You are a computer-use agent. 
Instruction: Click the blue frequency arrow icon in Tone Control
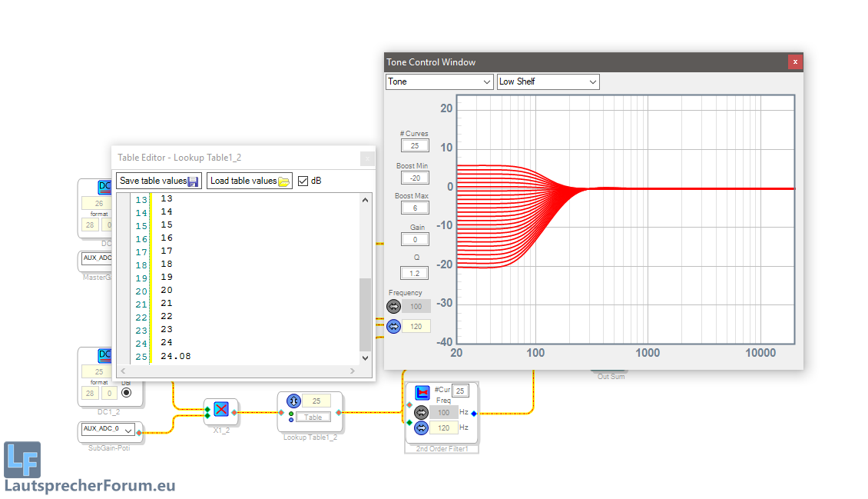pyautogui.click(x=394, y=326)
